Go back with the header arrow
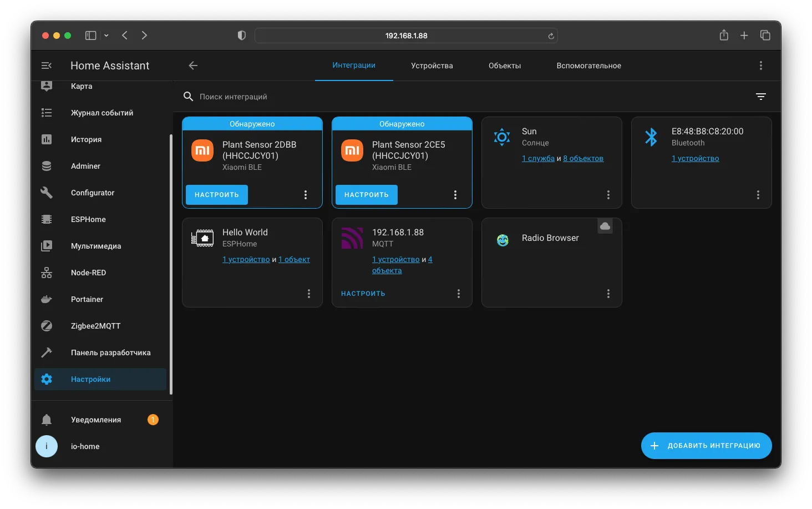 (x=193, y=65)
